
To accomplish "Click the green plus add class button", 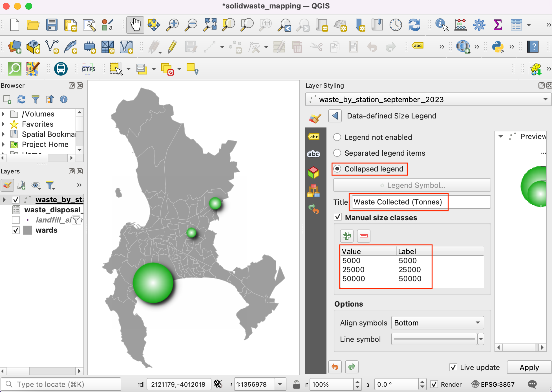I will (346, 236).
